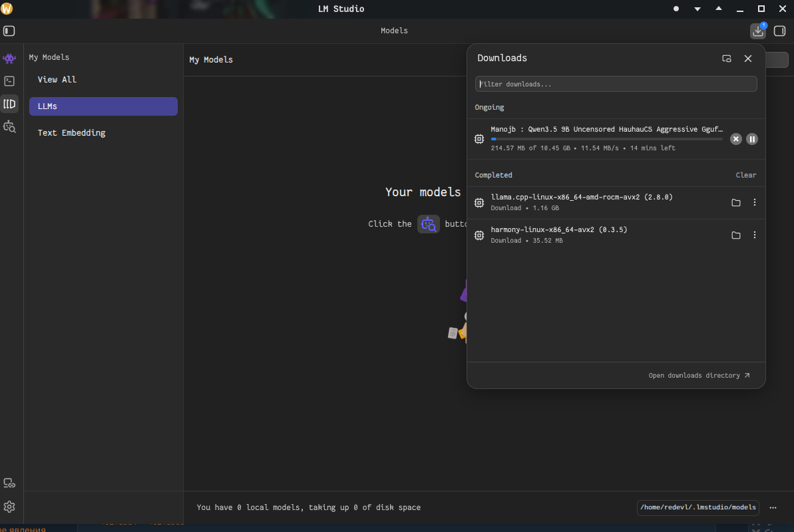
Task: Click the titlebar down-arrow shade button
Action: click(x=697, y=9)
